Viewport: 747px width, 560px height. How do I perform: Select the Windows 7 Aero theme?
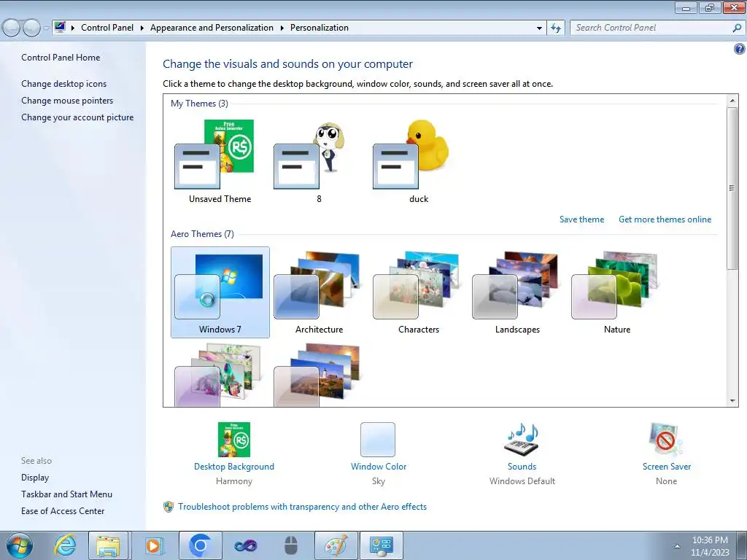(220, 292)
